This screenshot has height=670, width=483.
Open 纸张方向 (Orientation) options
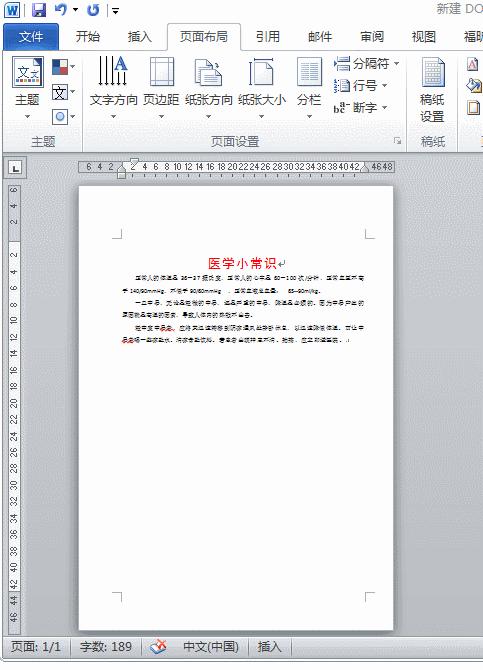(209, 88)
